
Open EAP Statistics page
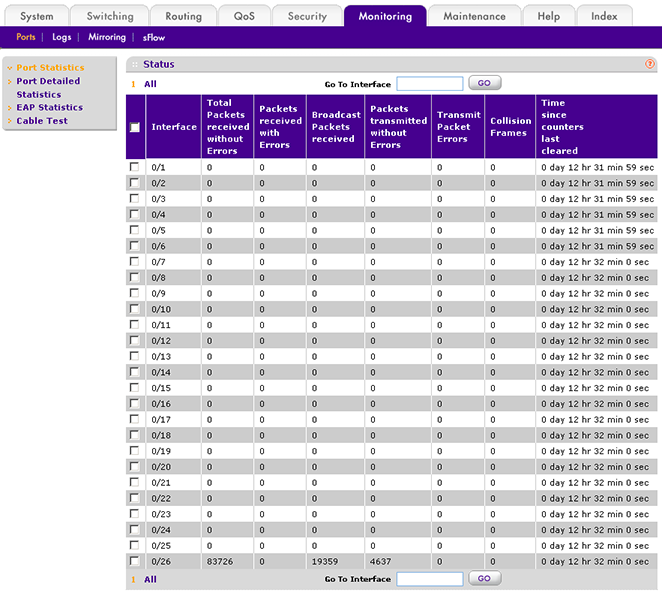49,107
